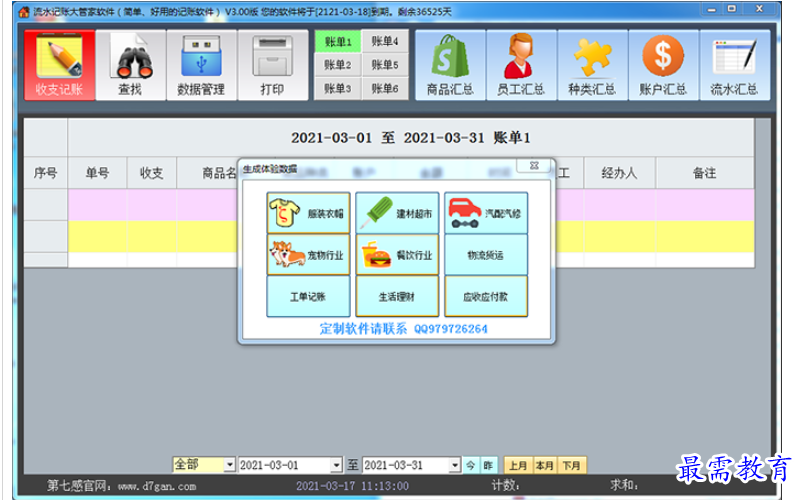
Task: Expand the 全部 filter dropdown
Action: point(230,465)
